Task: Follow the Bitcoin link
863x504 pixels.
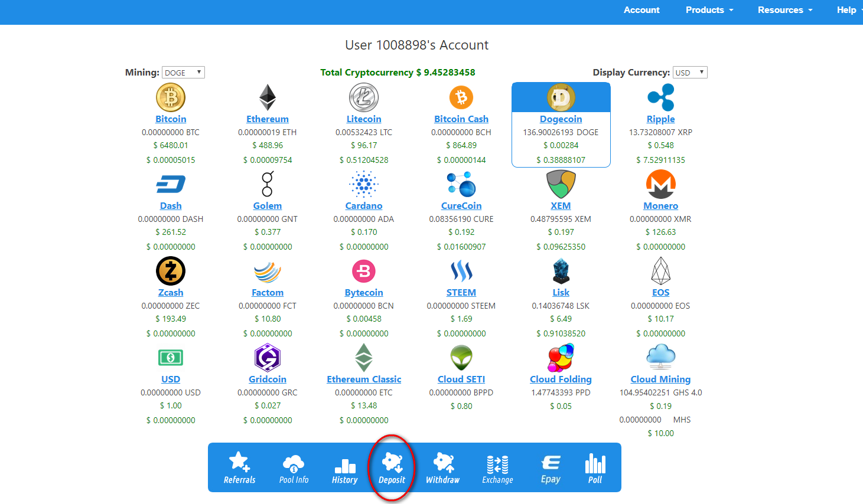Action: 171,119
